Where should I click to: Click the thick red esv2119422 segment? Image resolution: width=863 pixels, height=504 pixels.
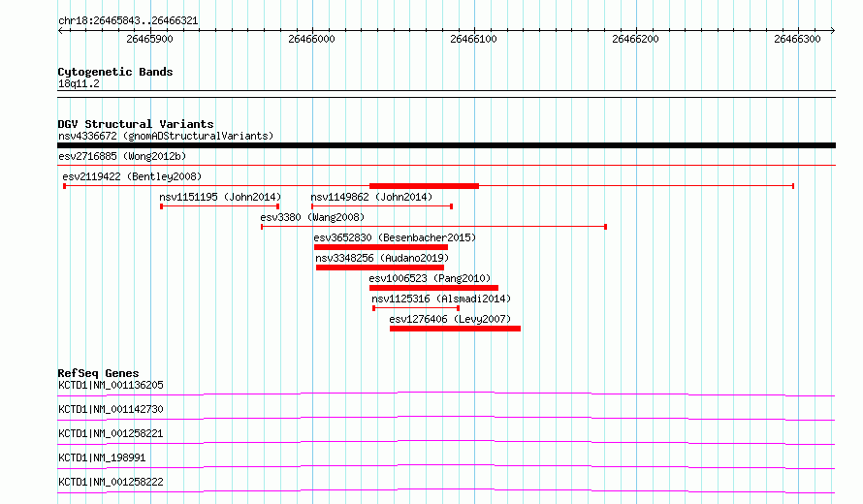424,186
